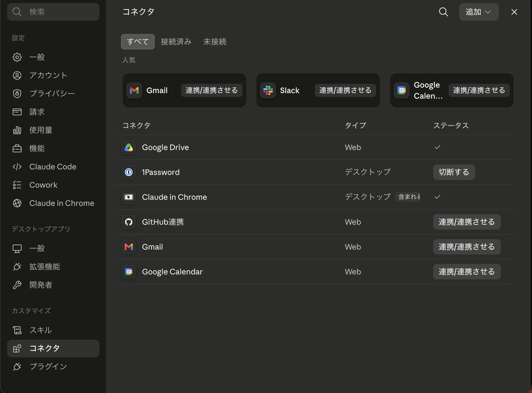This screenshot has width=532, height=393.
Task: Click the monitor icon for desktop 一般
Action: click(17, 248)
